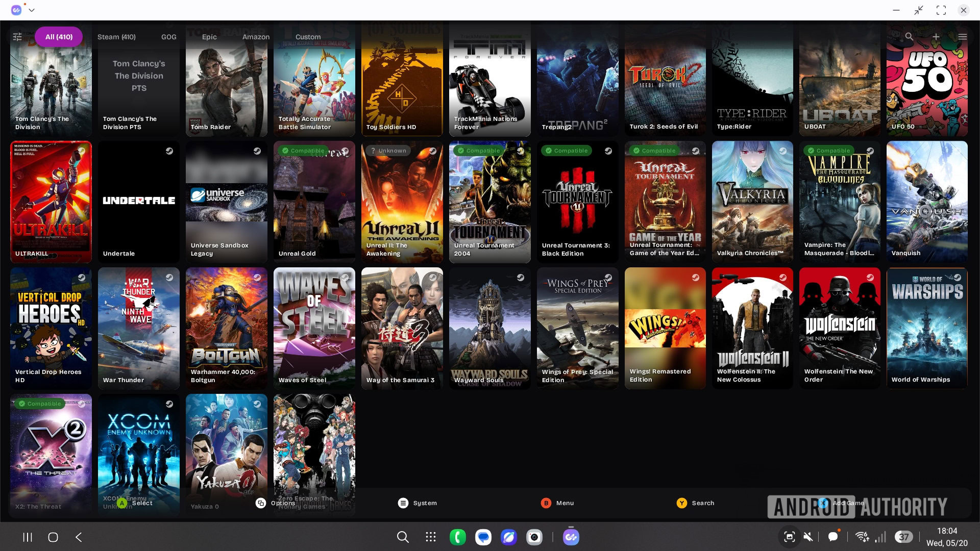
Task: Open the taskbar search finder
Action: [403, 537]
